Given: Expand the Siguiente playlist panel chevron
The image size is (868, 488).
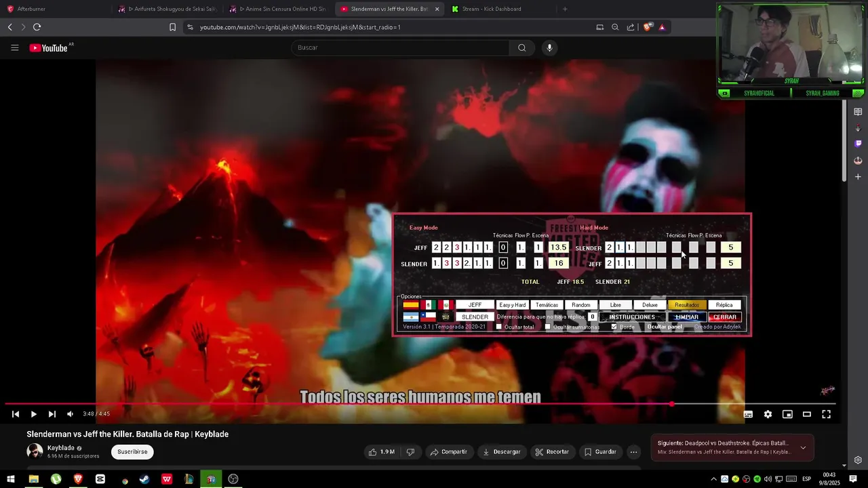Looking at the screenshot, I should tap(803, 448).
